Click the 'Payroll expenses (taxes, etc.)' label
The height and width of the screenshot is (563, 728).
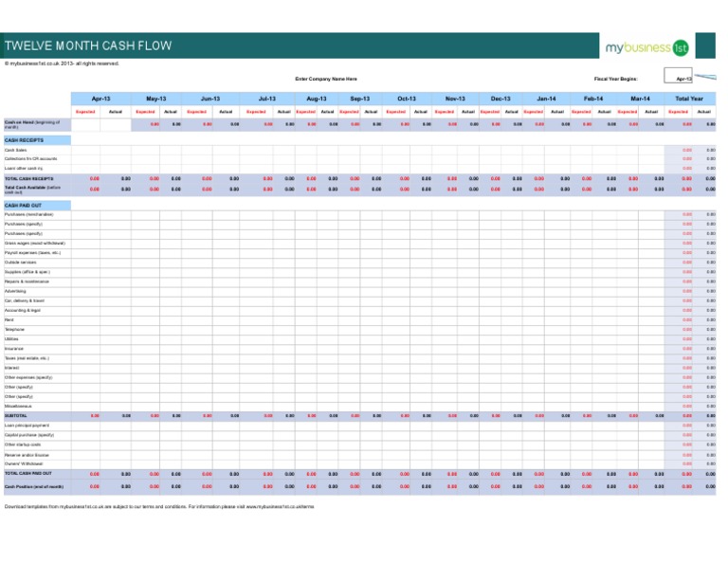tap(32, 253)
